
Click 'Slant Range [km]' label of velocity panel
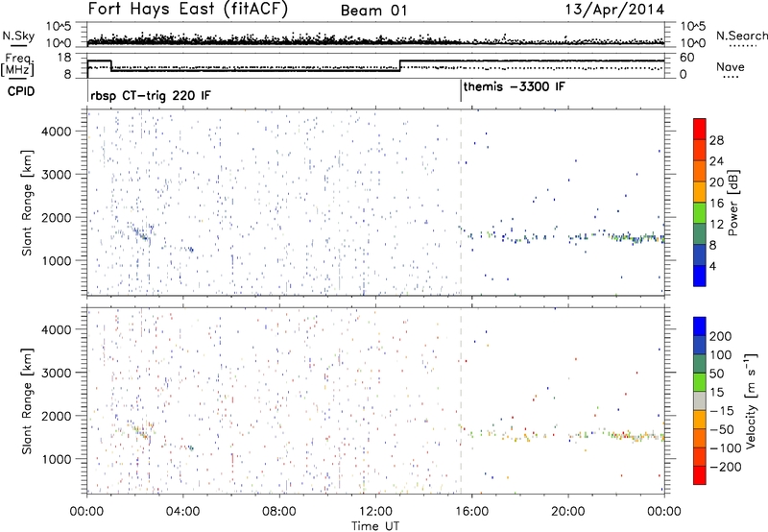click(x=27, y=400)
